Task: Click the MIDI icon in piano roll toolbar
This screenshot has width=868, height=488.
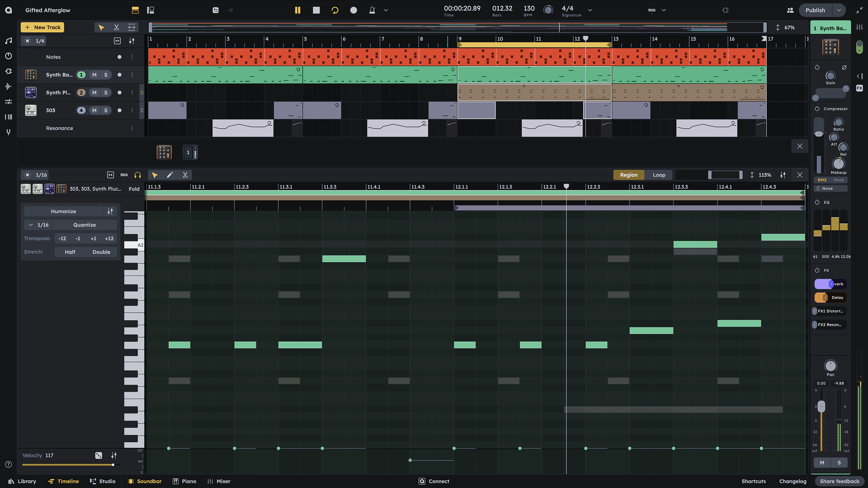Action: pyautogui.click(x=124, y=175)
